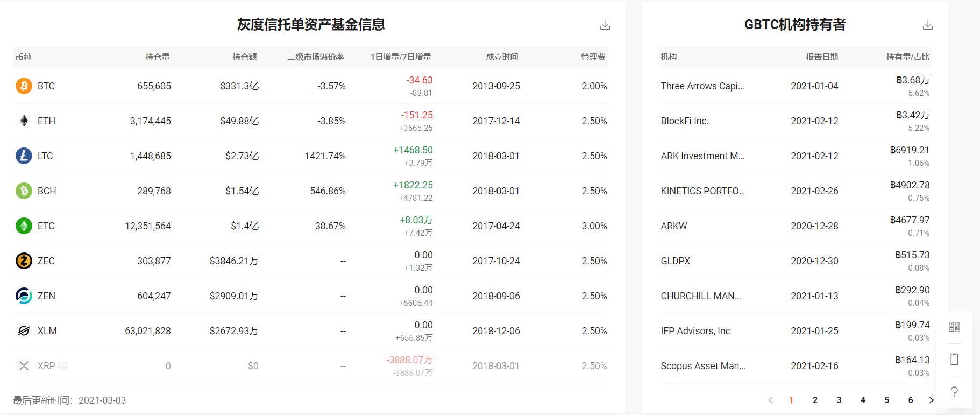Select page 3 of holders list
The height and width of the screenshot is (415, 980).
click(x=839, y=400)
